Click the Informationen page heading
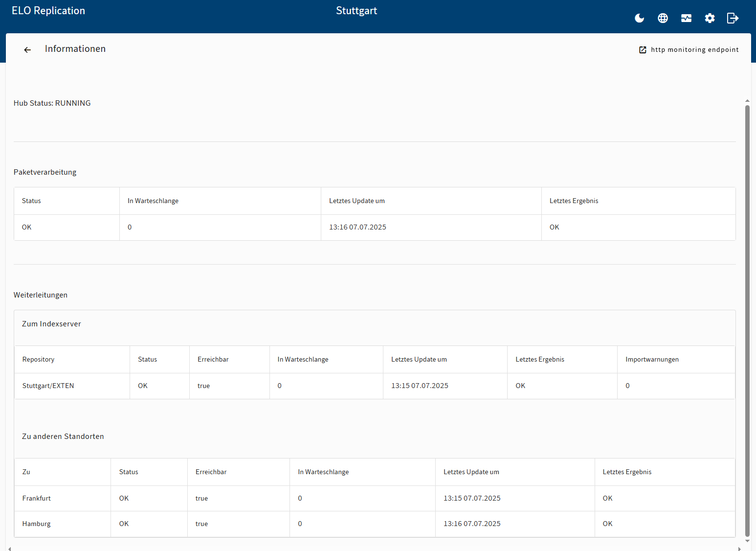 point(75,49)
